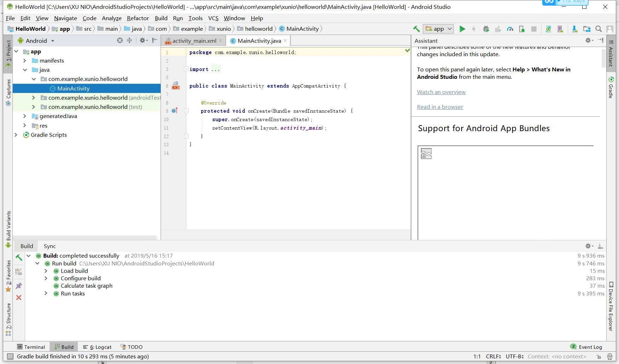Expand the folded import statement
The height and width of the screenshot is (364, 619).
pyautogui.click(x=186, y=69)
